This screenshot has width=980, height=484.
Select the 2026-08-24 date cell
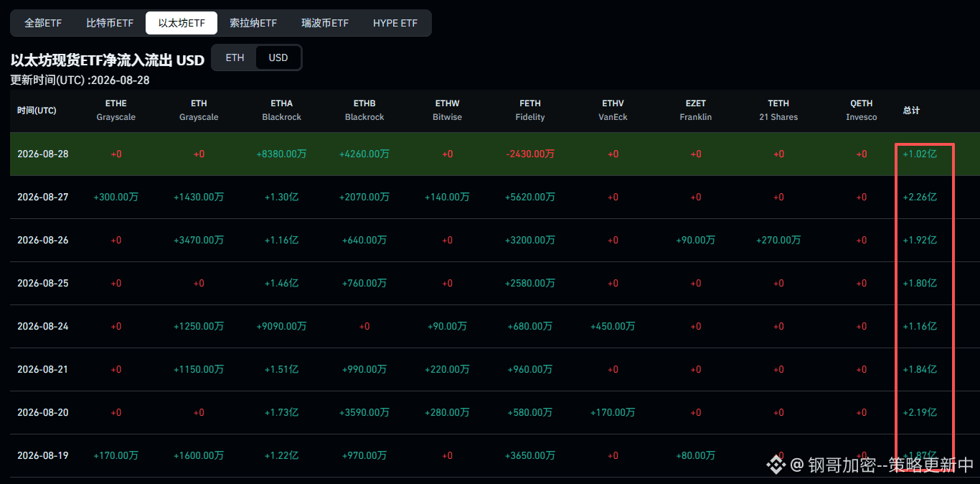[43, 326]
